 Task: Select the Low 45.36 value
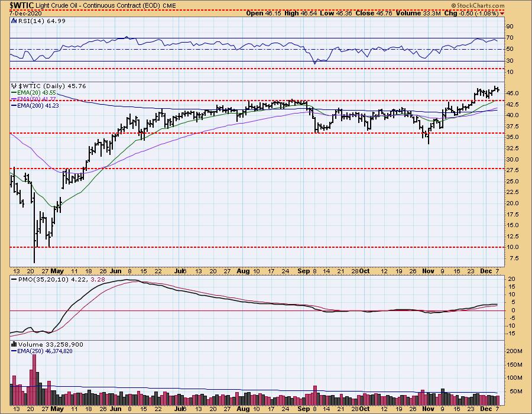[x=336, y=13]
